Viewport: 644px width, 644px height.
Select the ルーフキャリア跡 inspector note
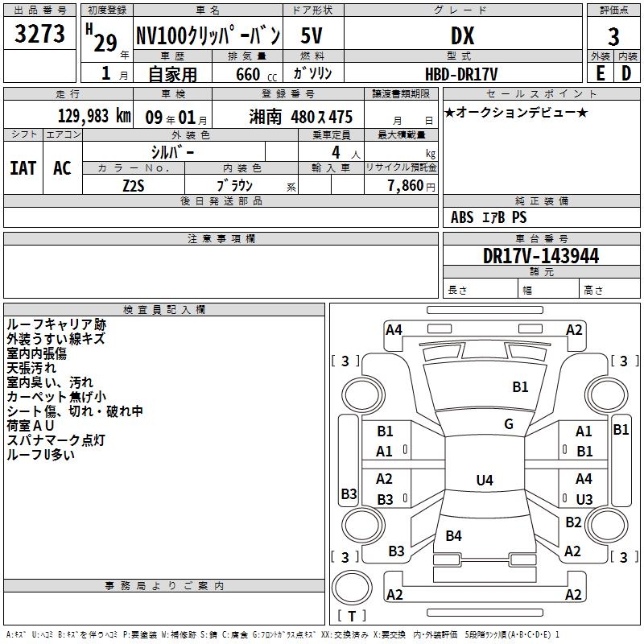(56, 324)
